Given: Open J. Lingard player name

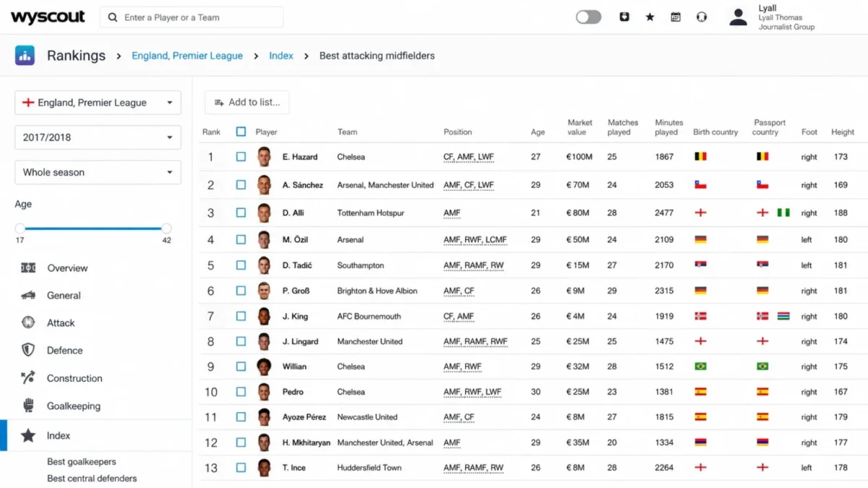Looking at the screenshot, I should [x=300, y=341].
